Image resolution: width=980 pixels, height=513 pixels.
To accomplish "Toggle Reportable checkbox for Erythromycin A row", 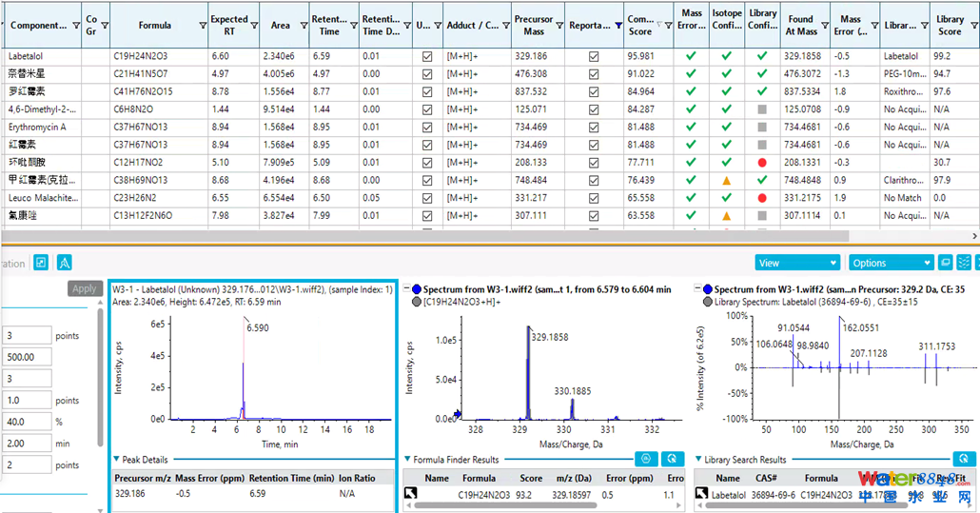I will point(594,127).
